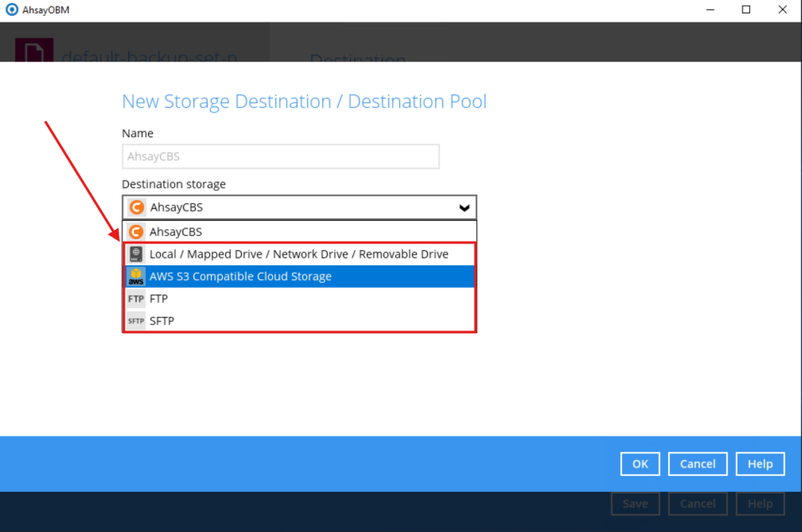Open Help in the blue bar
Screen dimensions: 802x532
tap(760, 464)
